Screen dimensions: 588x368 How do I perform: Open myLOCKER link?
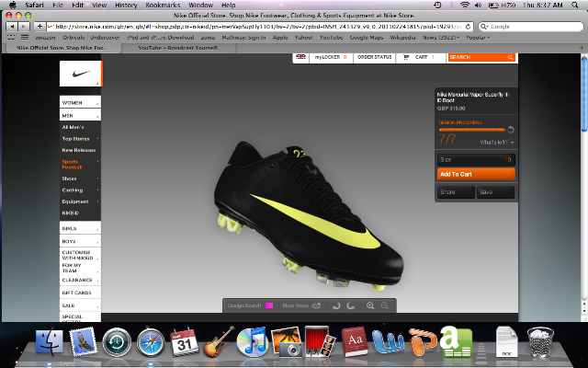[331, 57]
